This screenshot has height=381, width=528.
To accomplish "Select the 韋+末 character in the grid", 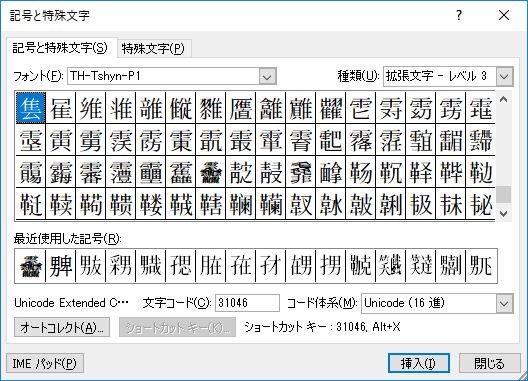I will 451,204.
